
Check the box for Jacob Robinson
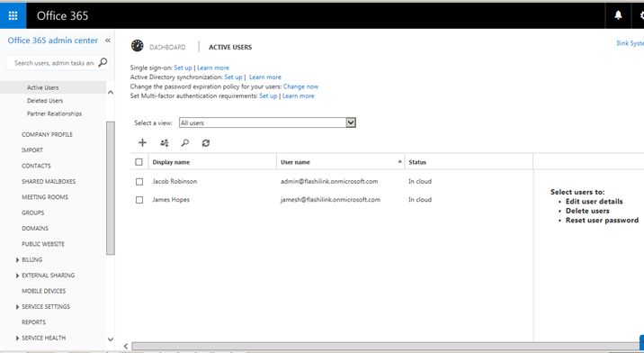click(x=139, y=181)
